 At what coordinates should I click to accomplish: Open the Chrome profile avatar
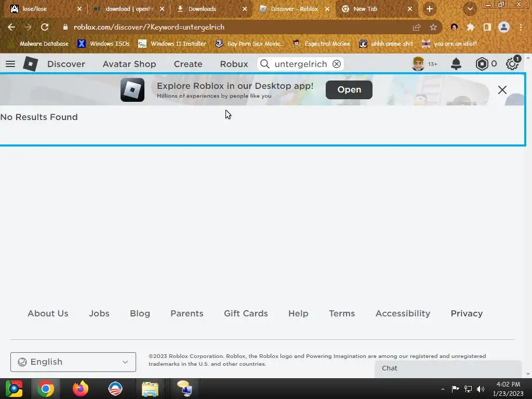(504, 27)
